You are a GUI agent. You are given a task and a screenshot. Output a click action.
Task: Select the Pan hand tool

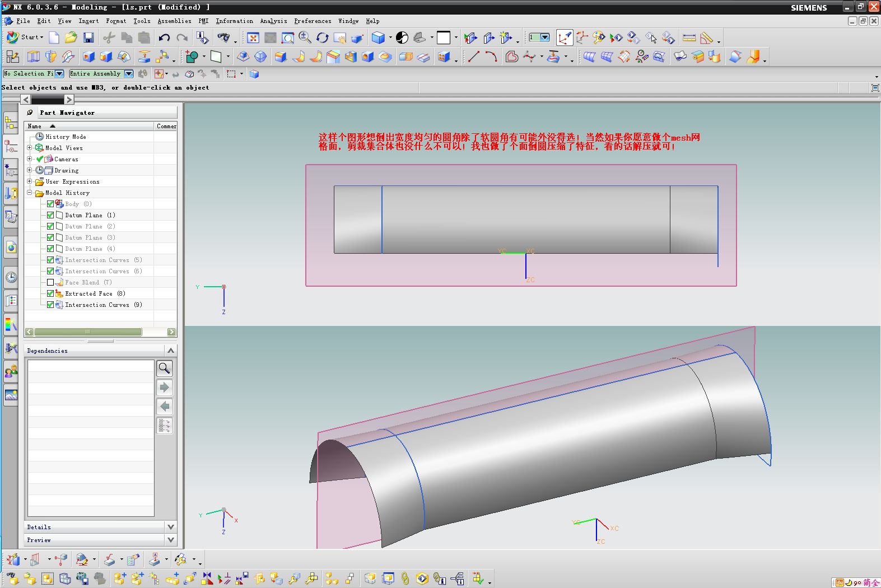click(x=339, y=38)
